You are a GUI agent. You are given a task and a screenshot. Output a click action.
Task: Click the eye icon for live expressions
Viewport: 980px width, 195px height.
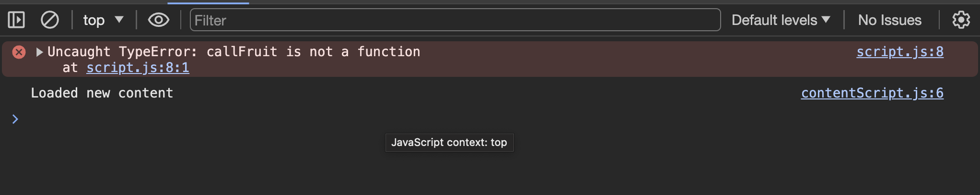158,20
